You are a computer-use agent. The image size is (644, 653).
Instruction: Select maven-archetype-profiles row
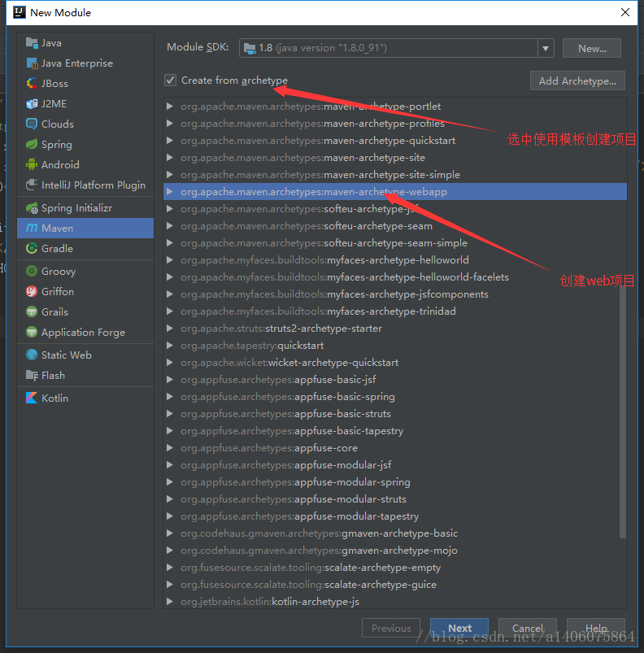(x=395, y=124)
